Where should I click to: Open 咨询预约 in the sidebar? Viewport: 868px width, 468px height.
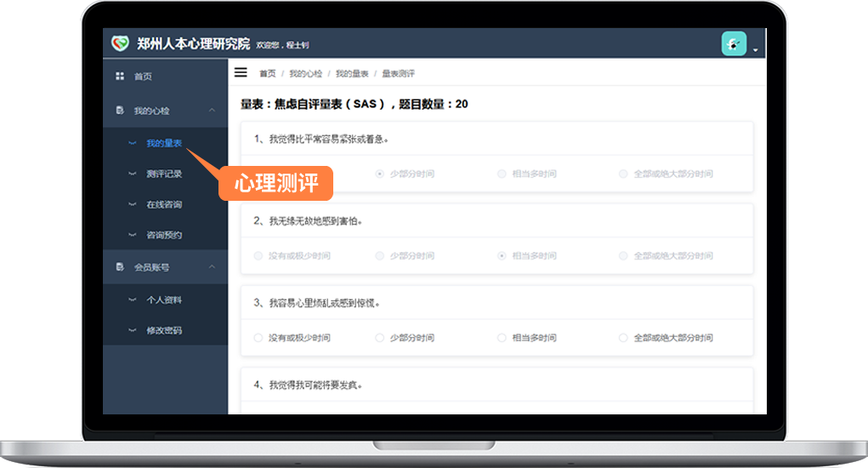coord(164,235)
